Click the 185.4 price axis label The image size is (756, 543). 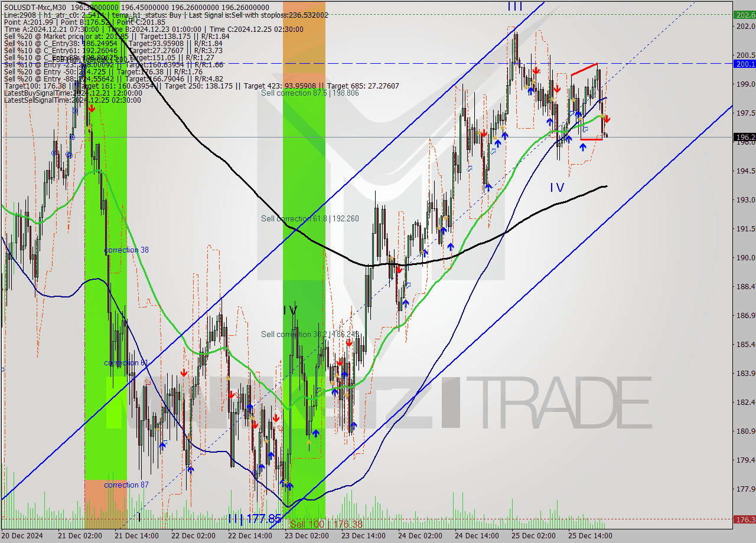745,344
